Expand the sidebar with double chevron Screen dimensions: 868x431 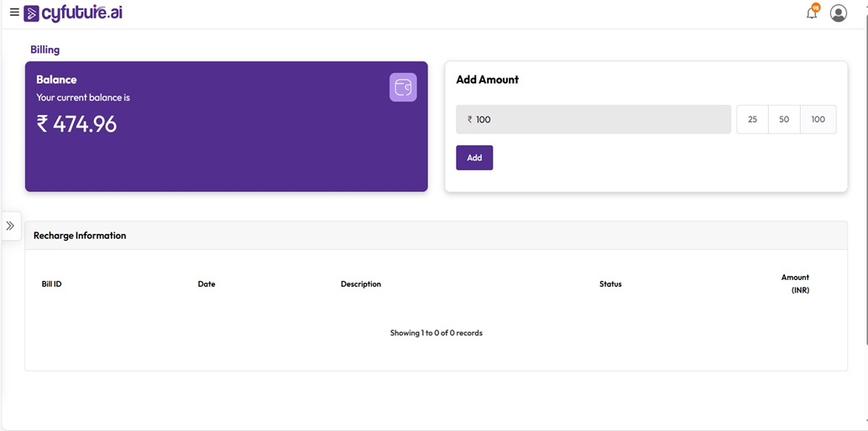tap(10, 226)
